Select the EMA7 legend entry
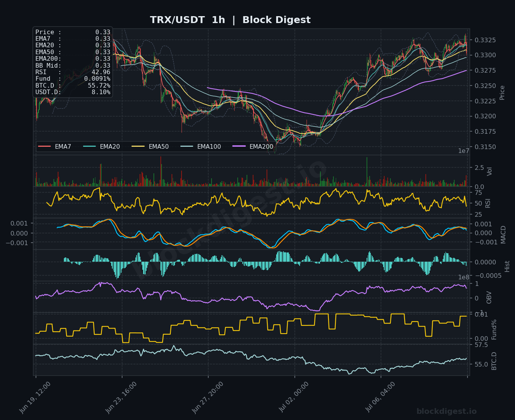Viewport: 515px width, 420px height. 55,146
